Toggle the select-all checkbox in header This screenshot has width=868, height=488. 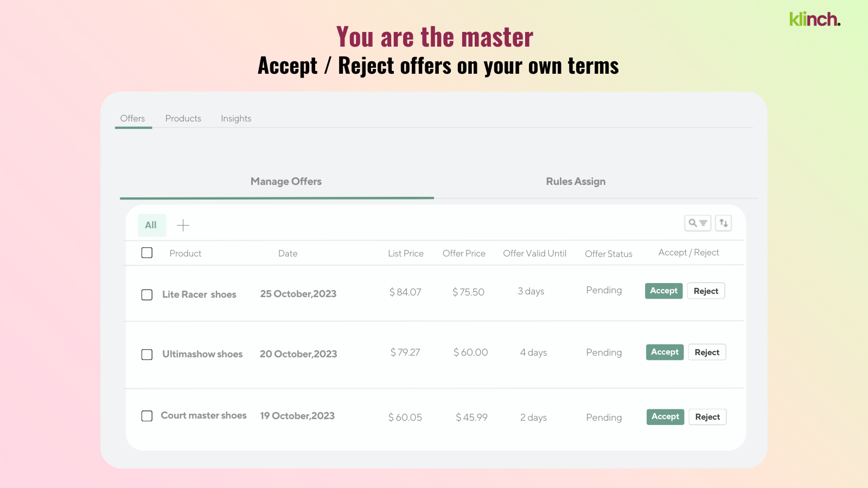(x=147, y=253)
